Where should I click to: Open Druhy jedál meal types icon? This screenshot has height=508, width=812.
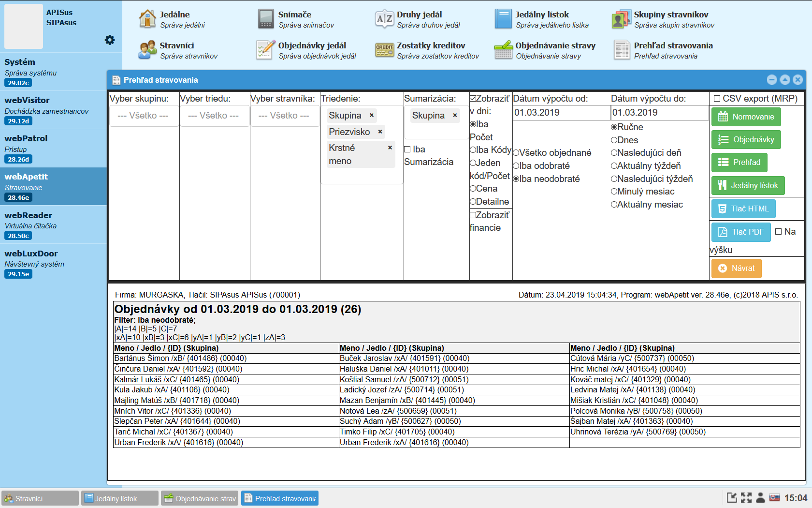[384, 19]
